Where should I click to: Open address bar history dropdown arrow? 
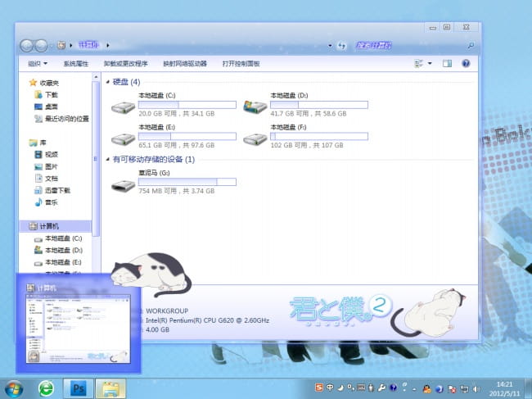[330, 46]
